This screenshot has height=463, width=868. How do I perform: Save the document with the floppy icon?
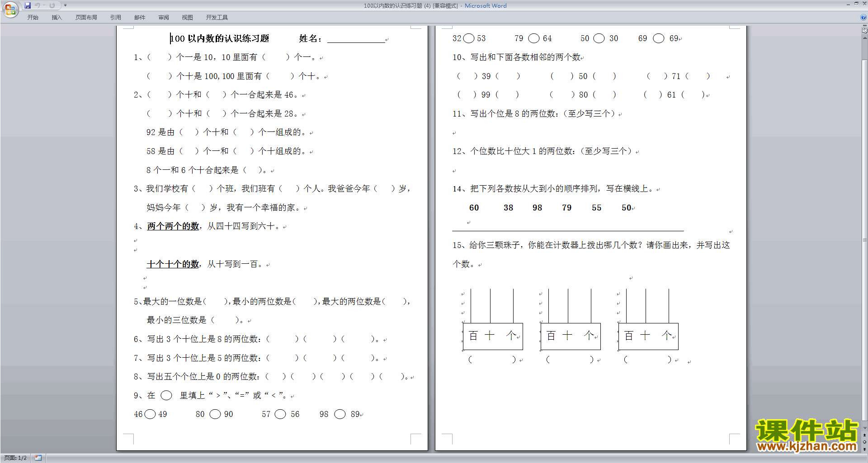click(x=28, y=5)
